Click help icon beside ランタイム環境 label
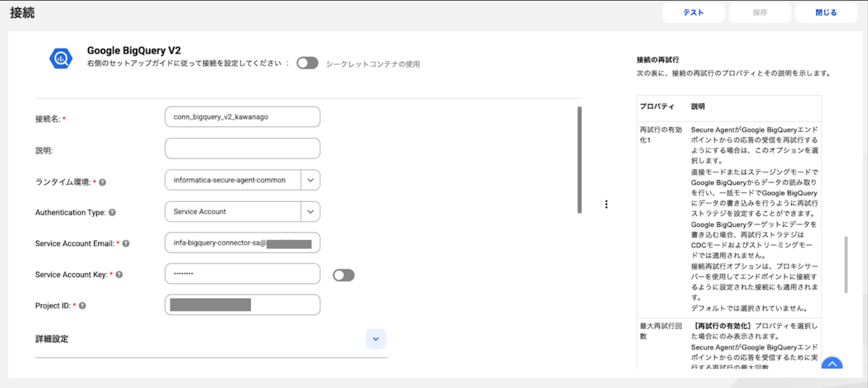This screenshot has width=868, height=388. pos(102,183)
